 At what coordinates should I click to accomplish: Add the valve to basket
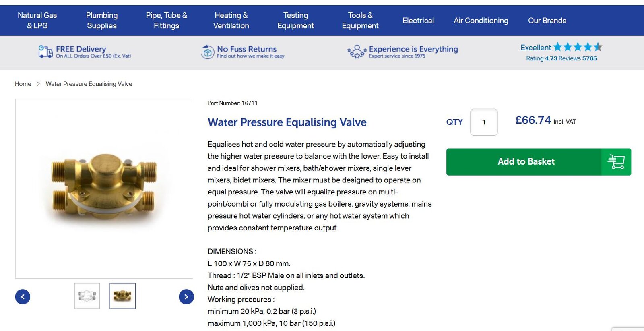526,162
